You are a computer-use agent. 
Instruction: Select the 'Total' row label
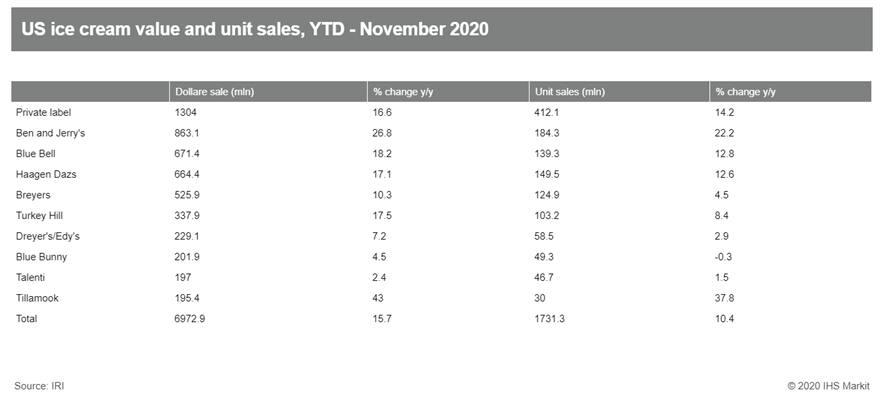tap(28, 317)
